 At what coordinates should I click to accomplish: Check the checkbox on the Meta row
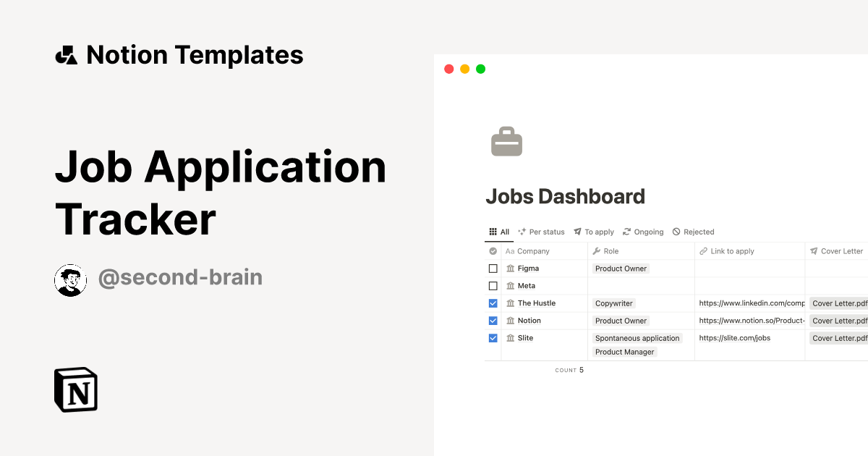[x=493, y=285]
